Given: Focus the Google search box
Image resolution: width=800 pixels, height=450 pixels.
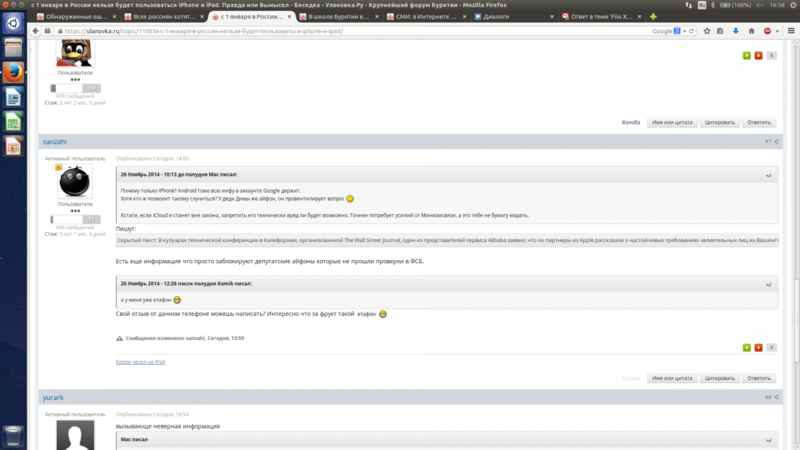Looking at the screenshot, I should (662, 31).
